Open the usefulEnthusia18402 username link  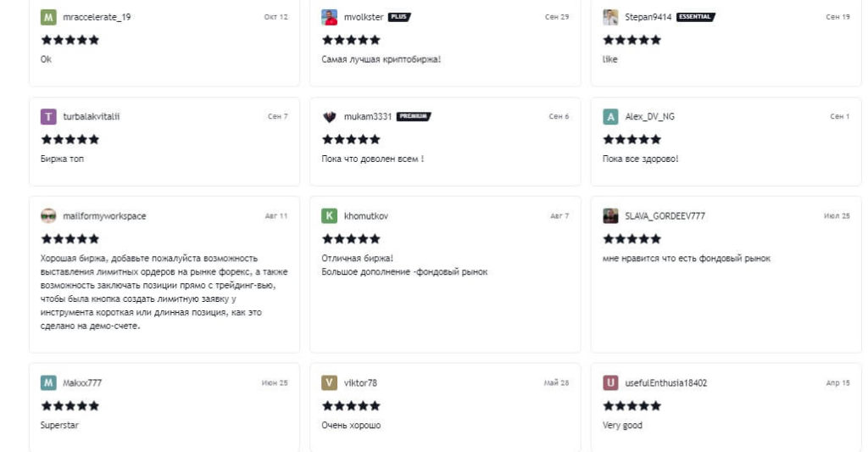pos(665,382)
